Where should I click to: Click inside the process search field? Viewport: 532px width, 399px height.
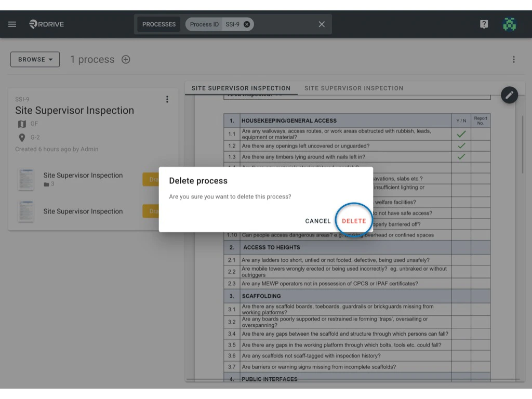pyautogui.click(x=283, y=24)
